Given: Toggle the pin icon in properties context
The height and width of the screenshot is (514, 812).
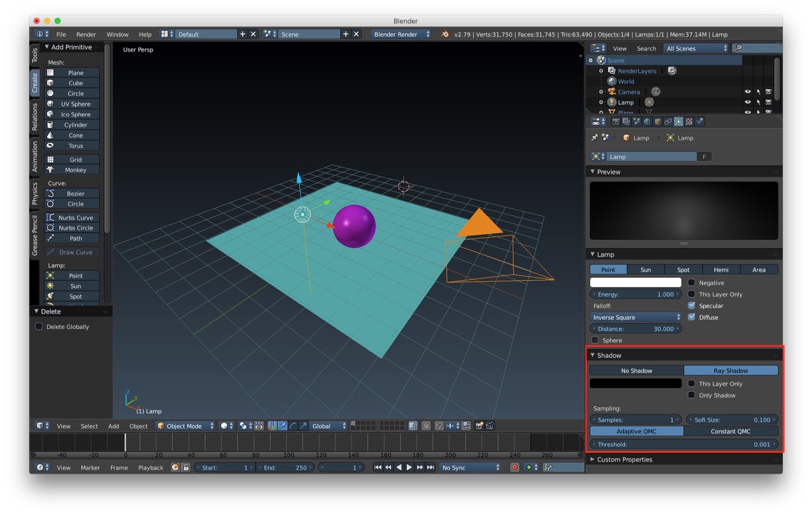Looking at the screenshot, I should pos(594,137).
